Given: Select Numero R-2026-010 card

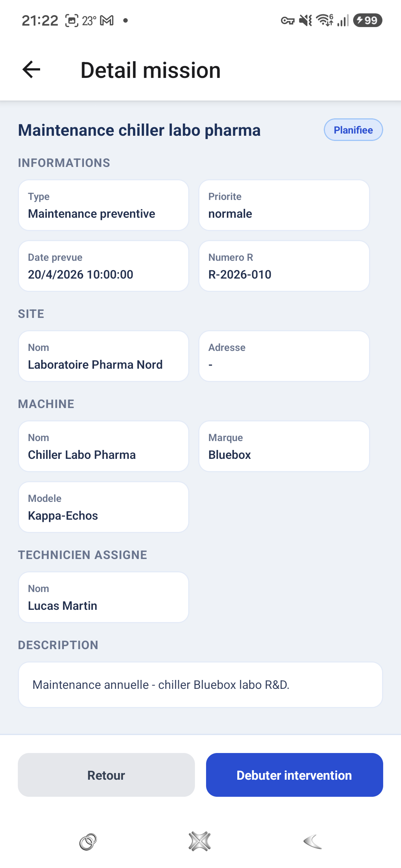Looking at the screenshot, I should pyautogui.click(x=284, y=266).
